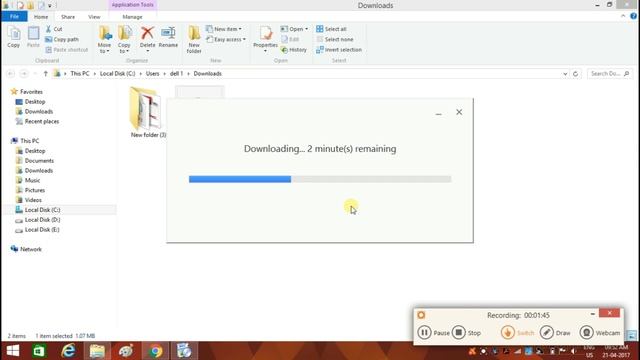Click the Back navigation arrow
Image resolution: width=640 pixels, height=360 pixels.
[x=11, y=73]
